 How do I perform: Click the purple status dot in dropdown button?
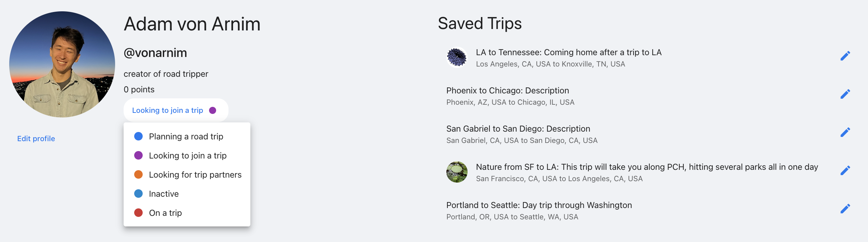213,110
